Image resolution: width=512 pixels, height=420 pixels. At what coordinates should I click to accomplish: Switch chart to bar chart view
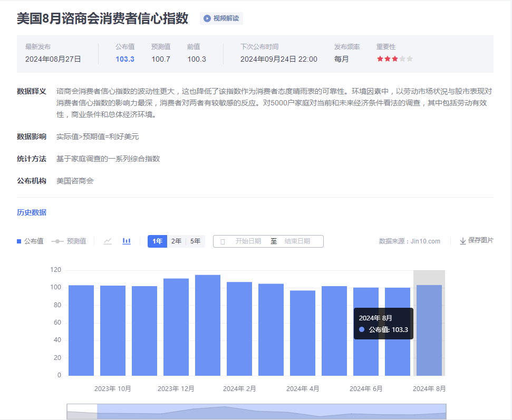127,241
